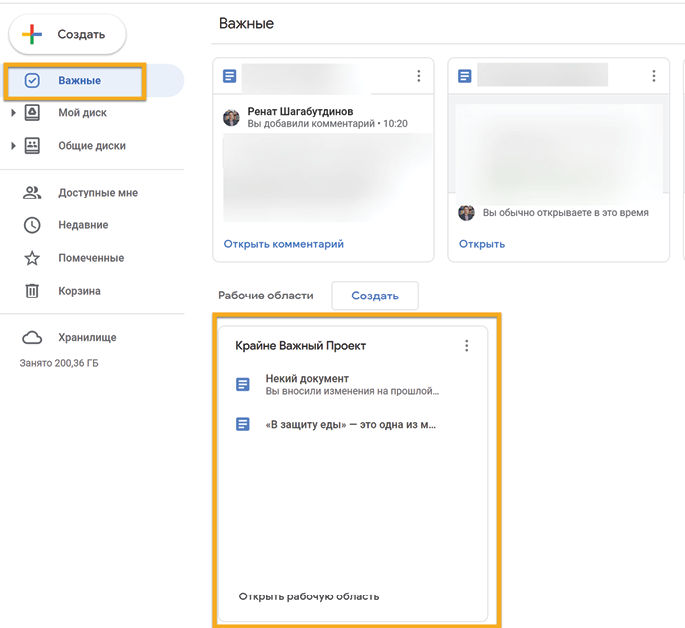Open the Корзина trash icon
The image size is (685, 628).
[32, 291]
